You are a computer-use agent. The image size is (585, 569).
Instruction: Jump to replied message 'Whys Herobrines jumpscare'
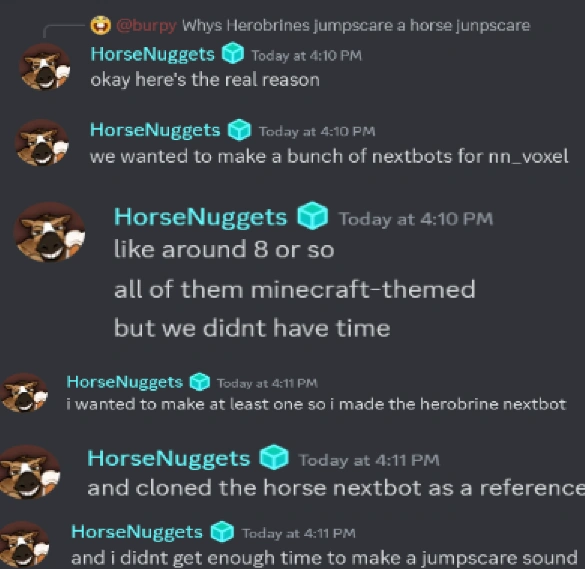click(x=356, y=26)
